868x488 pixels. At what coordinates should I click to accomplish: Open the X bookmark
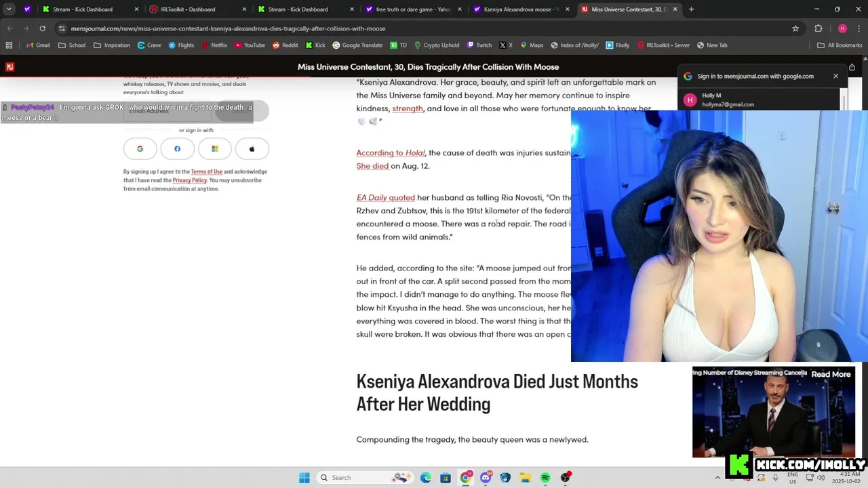pyautogui.click(x=506, y=45)
